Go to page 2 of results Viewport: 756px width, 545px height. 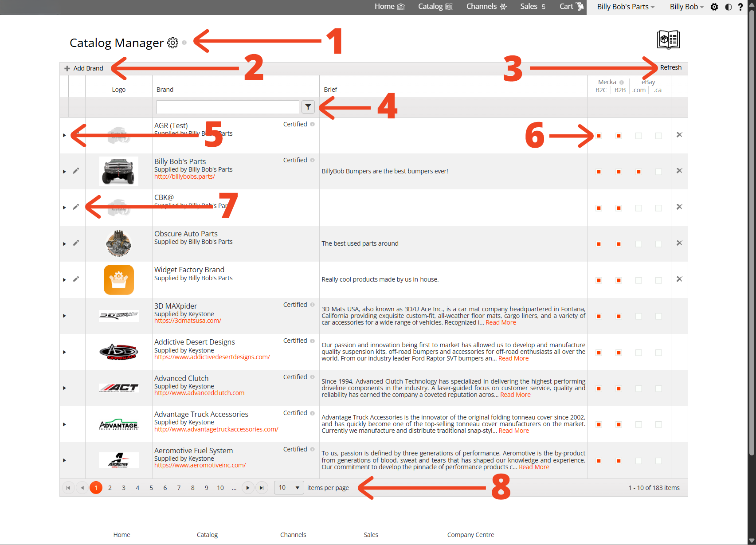pos(110,488)
